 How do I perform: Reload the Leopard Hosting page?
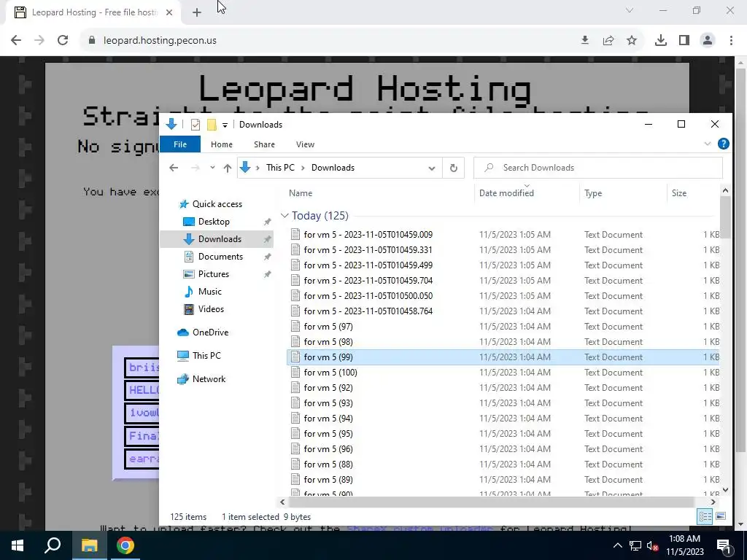[x=63, y=41]
